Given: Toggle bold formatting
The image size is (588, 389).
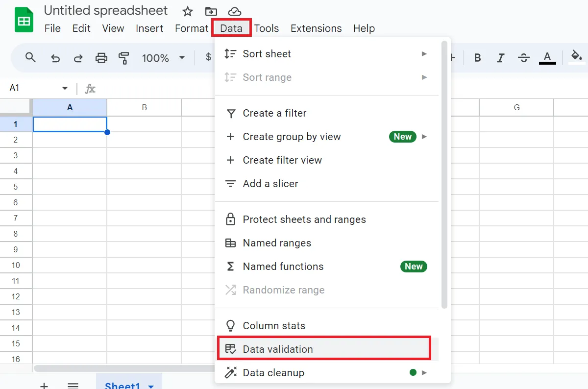Looking at the screenshot, I should coord(477,58).
